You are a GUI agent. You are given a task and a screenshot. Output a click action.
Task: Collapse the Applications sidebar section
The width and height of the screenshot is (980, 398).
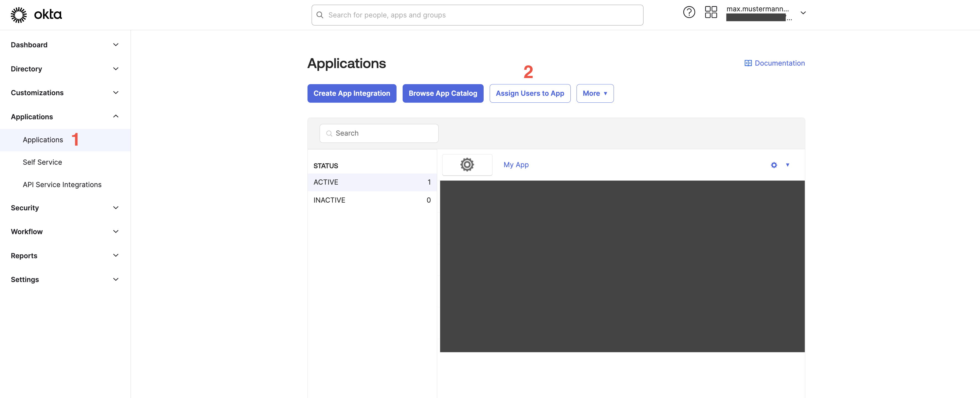point(116,117)
